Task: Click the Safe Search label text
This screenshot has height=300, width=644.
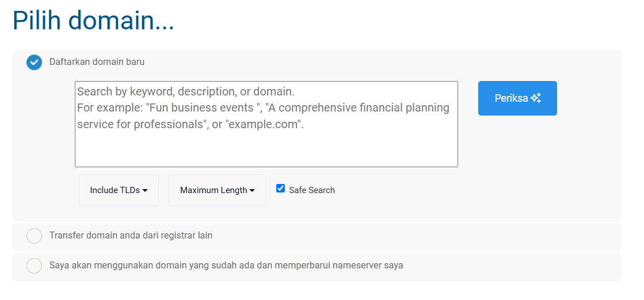Action: 312,190
